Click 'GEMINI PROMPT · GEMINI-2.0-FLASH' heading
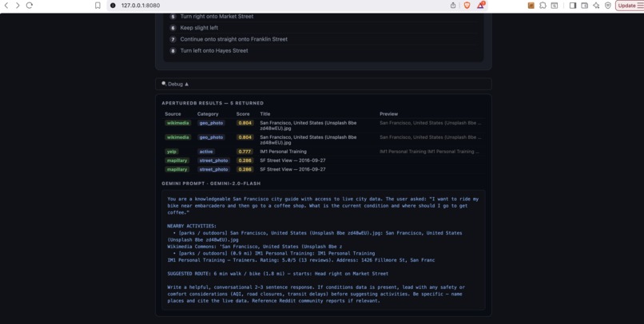Screen dimensions: 644x324 coord(211,184)
